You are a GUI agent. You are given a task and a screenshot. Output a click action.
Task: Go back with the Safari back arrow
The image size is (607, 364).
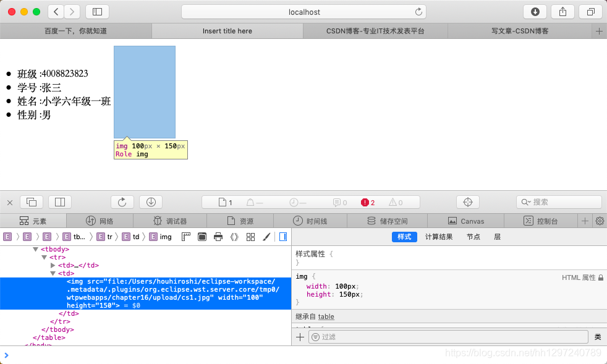pos(56,12)
